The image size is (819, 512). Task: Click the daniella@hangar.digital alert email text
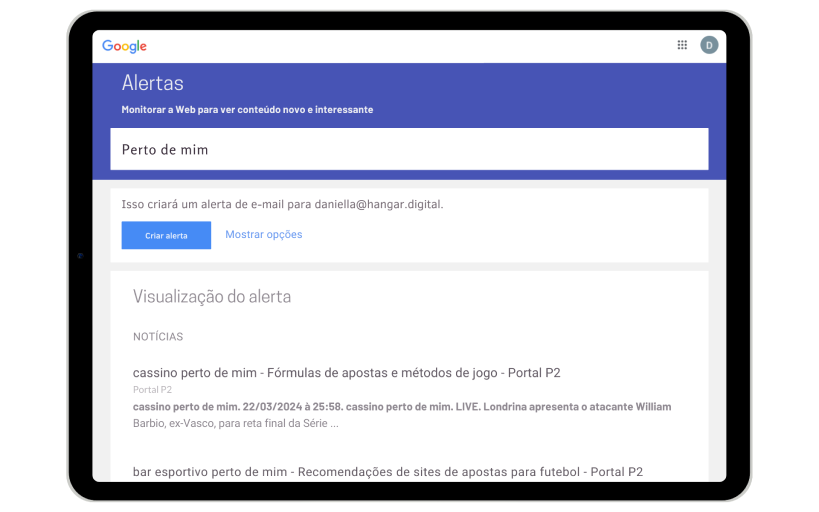[379, 204]
